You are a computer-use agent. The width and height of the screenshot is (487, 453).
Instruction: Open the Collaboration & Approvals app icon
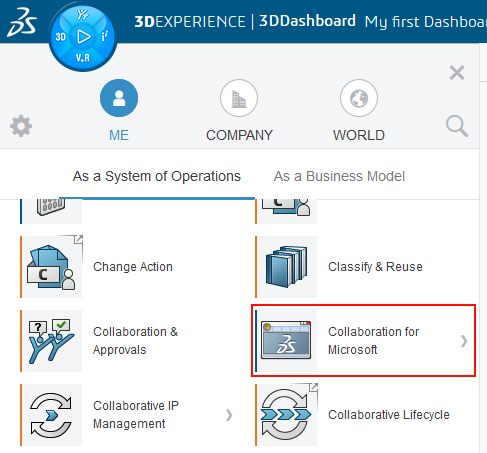(52, 341)
